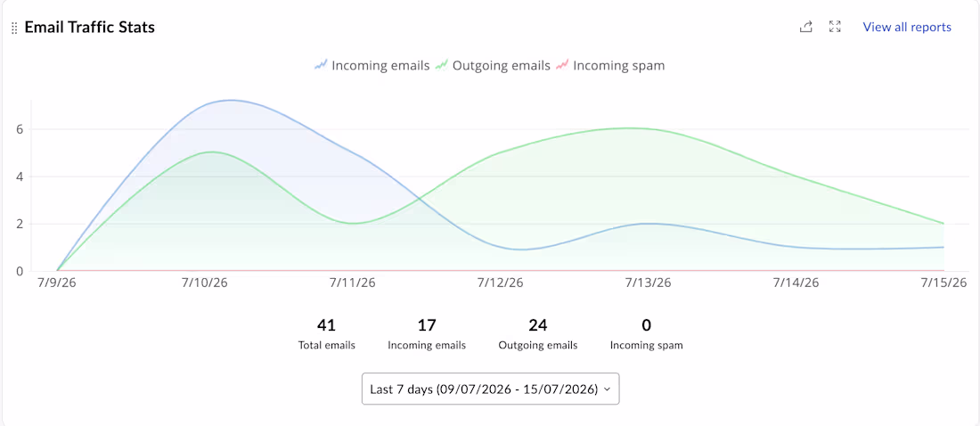Image resolution: width=980 pixels, height=426 pixels.
Task: Click the 24 Outgoing emails stat
Action: click(x=538, y=334)
